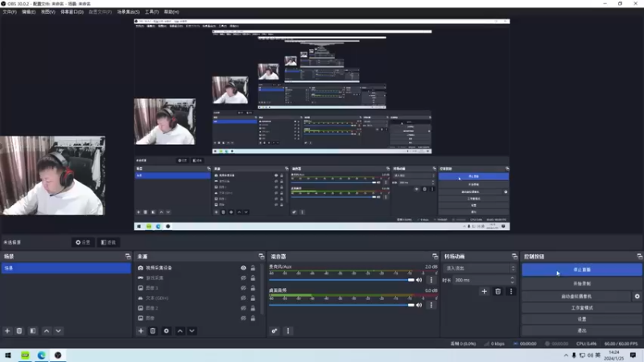
Task: Open scene filters icon in the Scenes panel
Action: tap(33, 331)
